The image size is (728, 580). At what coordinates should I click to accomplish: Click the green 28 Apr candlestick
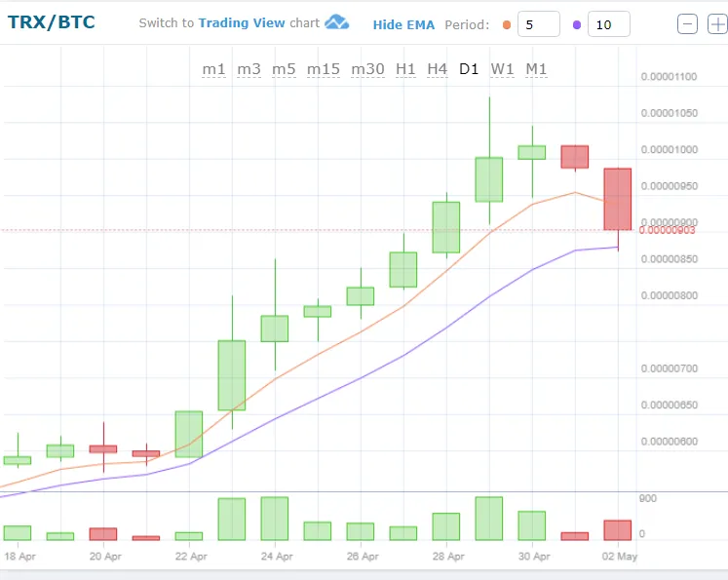click(446, 227)
